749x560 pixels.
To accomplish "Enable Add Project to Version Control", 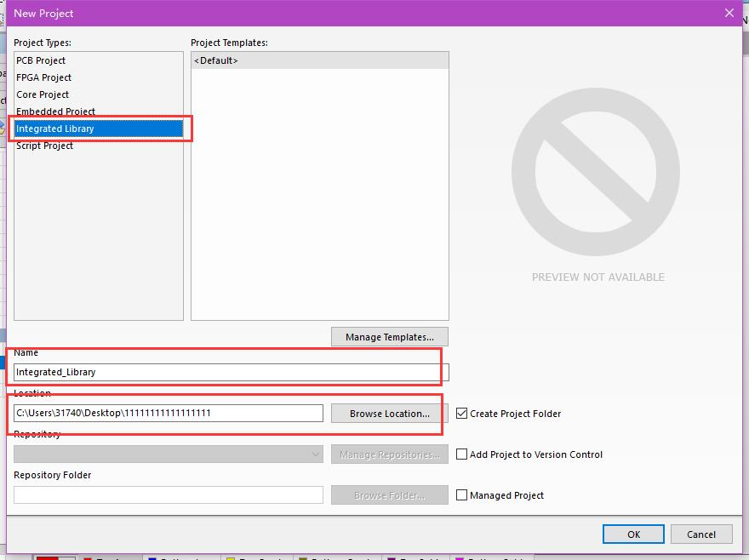I will [x=461, y=454].
